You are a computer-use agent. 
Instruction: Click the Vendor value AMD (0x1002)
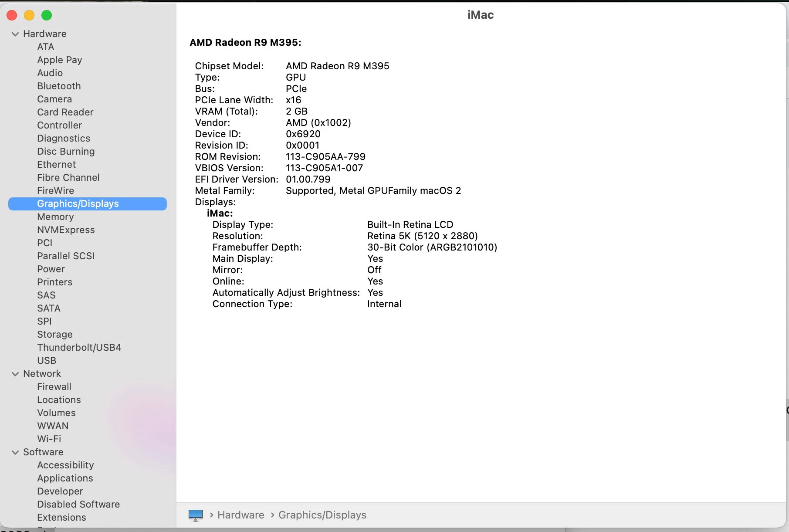318,122
